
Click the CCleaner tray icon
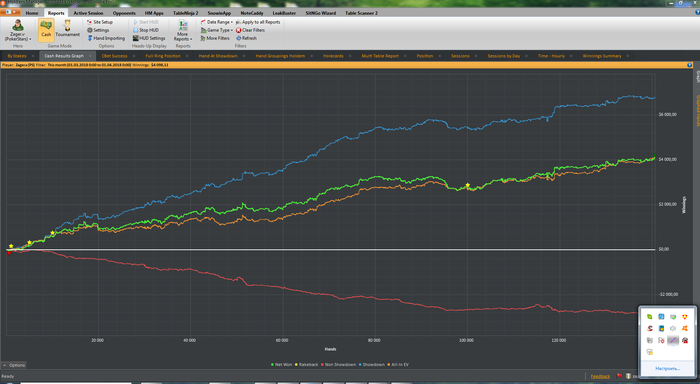click(x=650, y=329)
